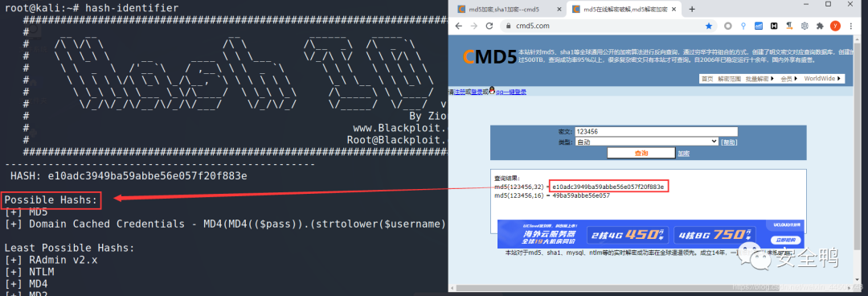Viewport: 868px width, 296px height.
Task: Click the hash-identifier command line
Action: [x=92, y=8]
